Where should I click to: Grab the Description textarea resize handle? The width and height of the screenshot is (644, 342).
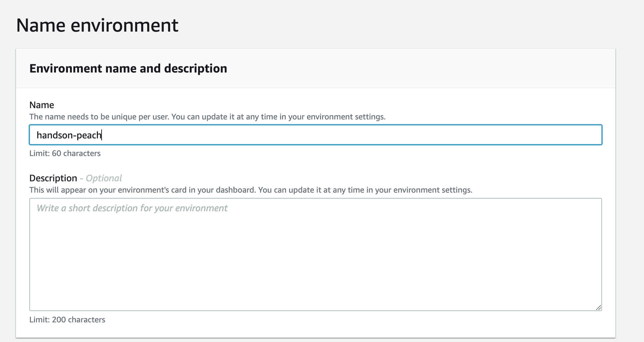coord(598,308)
